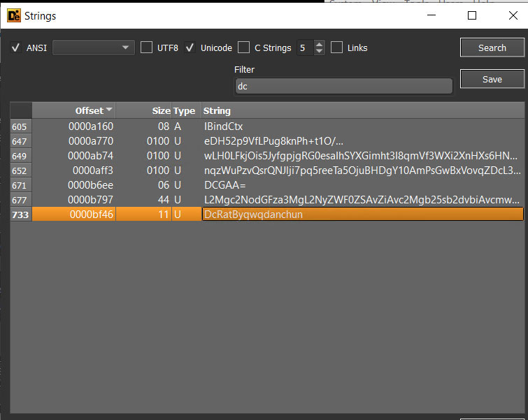Viewport: 528px width, 420px height.
Task: Select the IBindCtx string row
Action: [224, 126]
